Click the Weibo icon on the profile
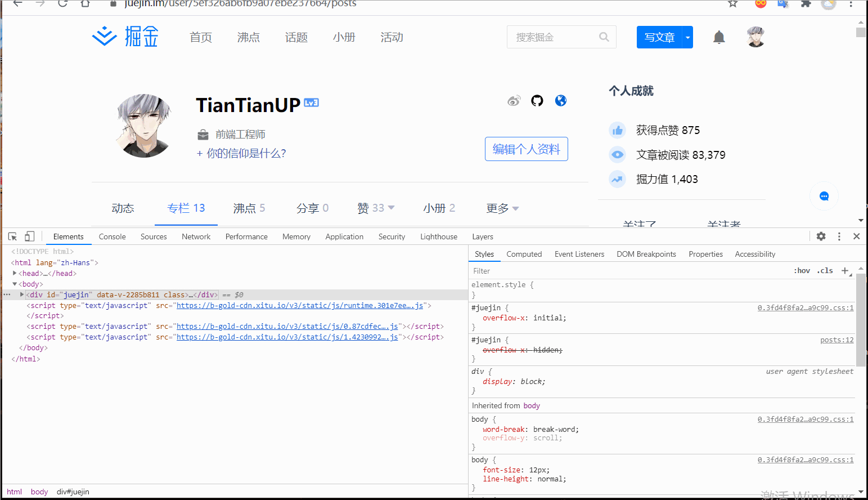Screen dimensions: 868x500 click(x=514, y=100)
